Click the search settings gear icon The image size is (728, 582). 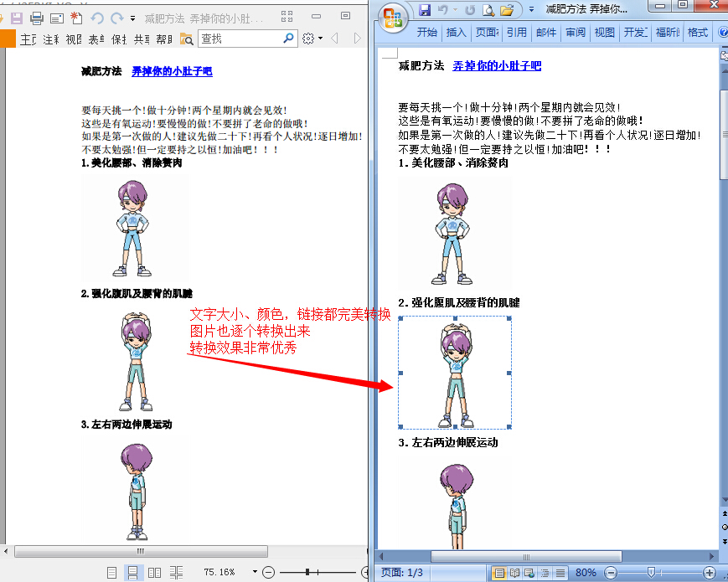[x=307, y=39]
